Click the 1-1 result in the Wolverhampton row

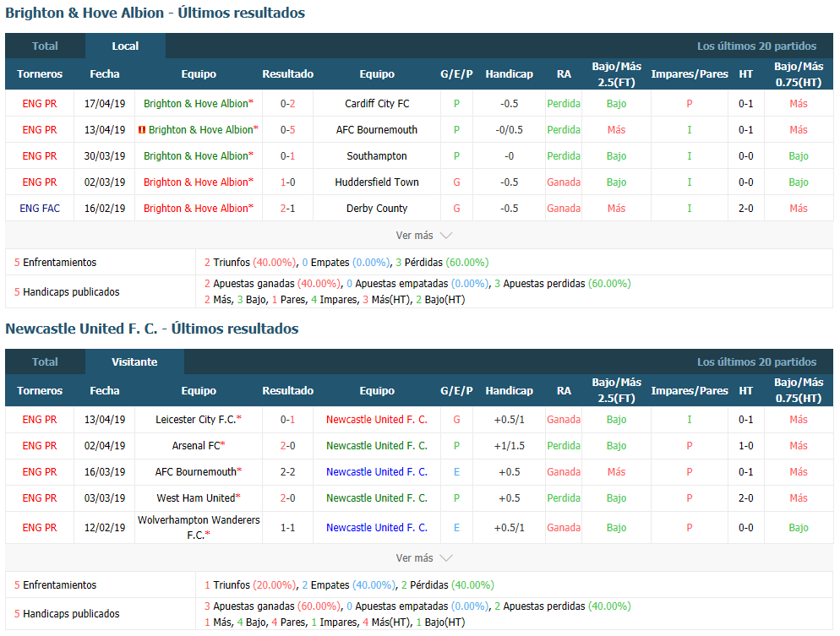click(x=287, y=528)
